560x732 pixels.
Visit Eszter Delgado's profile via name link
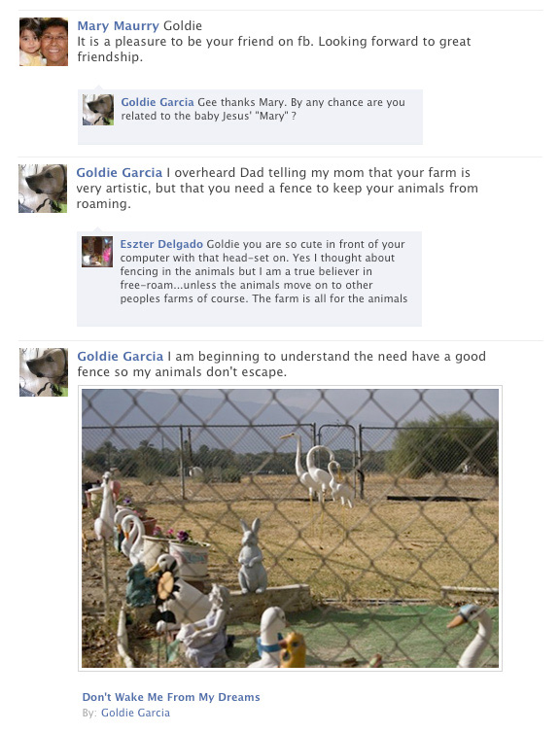161,244
